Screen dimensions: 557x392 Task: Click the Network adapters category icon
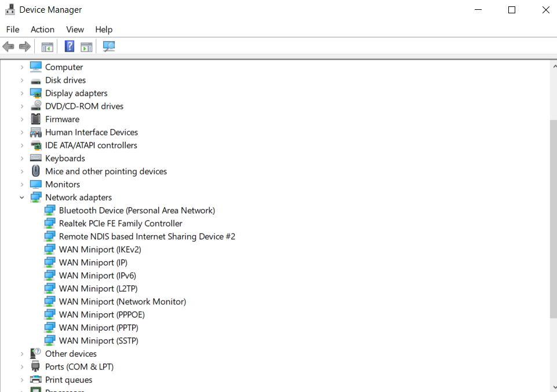35,197
